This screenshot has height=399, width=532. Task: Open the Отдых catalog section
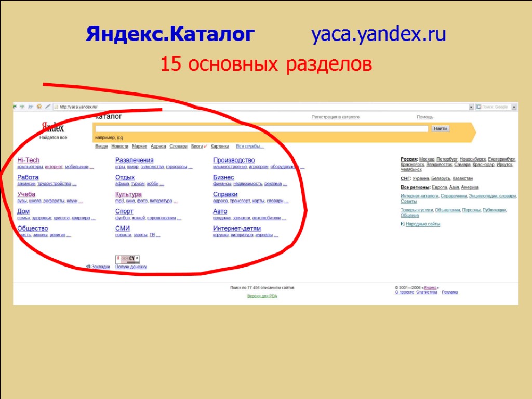coord(125,177)
